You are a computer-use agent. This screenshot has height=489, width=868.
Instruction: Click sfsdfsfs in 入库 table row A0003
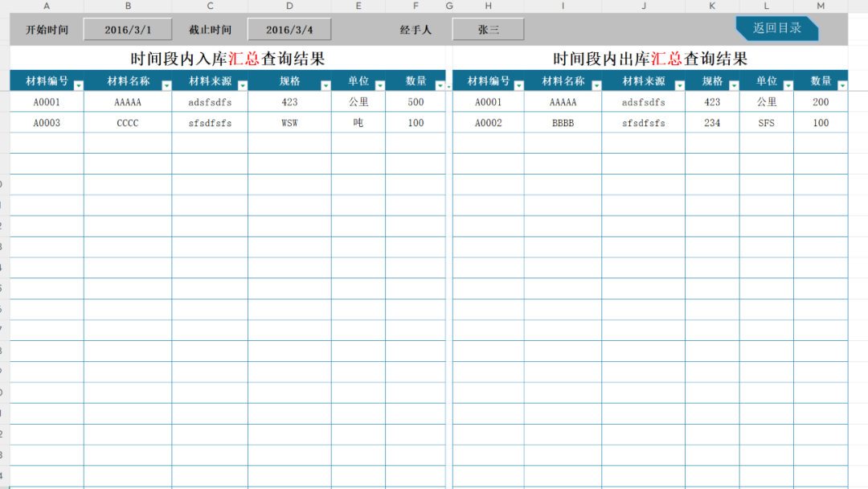tap(210, 122)
